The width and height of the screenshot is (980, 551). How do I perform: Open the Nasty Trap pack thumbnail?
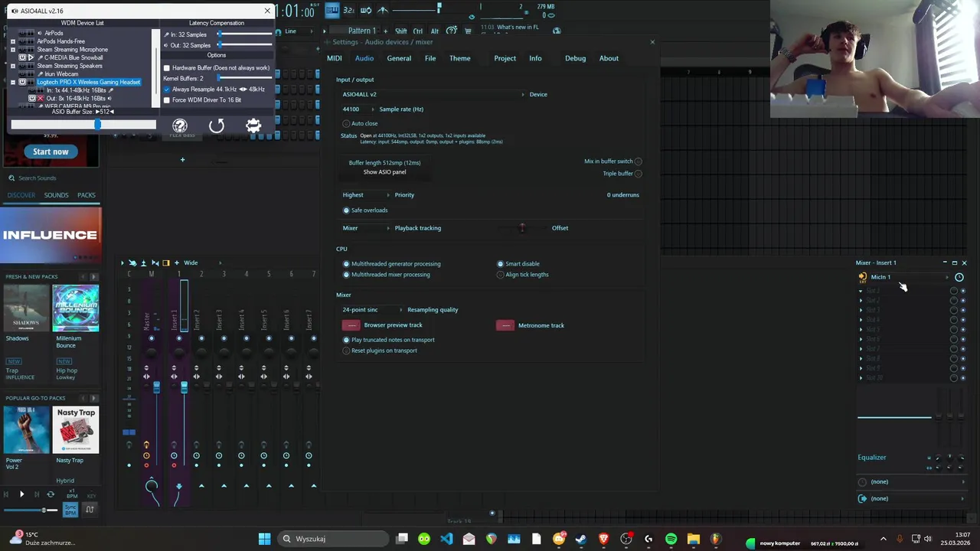click(76, 430)
